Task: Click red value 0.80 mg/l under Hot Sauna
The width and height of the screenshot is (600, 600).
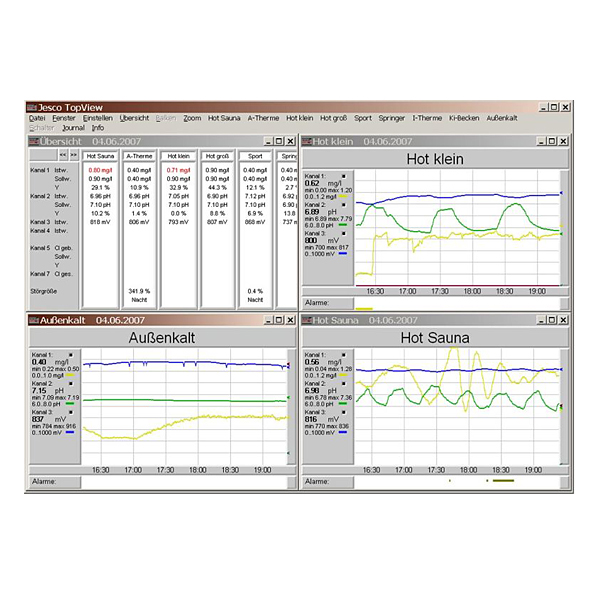Action: [100, 170]
